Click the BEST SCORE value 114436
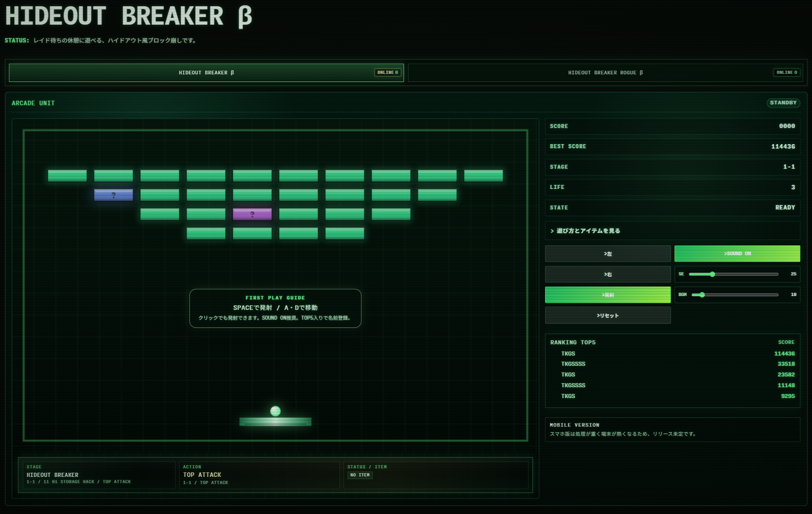This screenshot has width=812, height=514. tap(783, 146)
